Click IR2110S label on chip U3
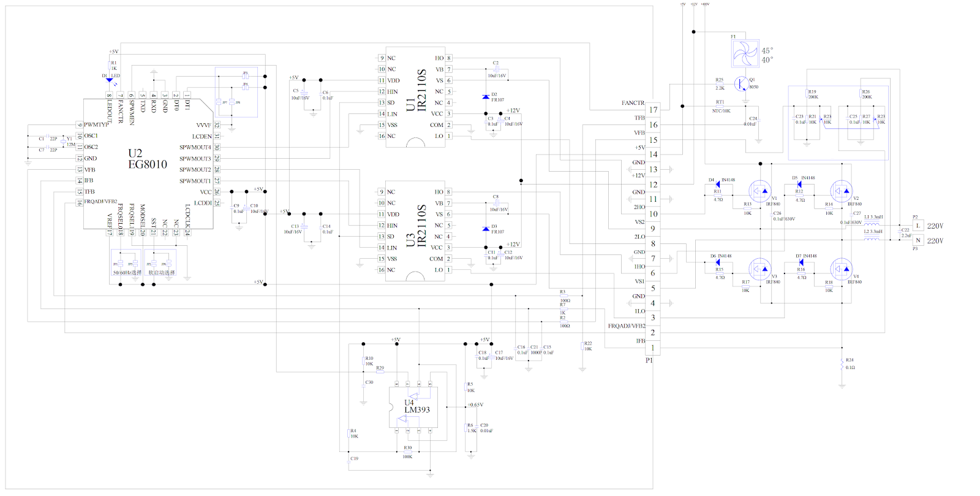The height and width of the screenshot is (496, 980). pyautogui.click(x=421, y=226)
